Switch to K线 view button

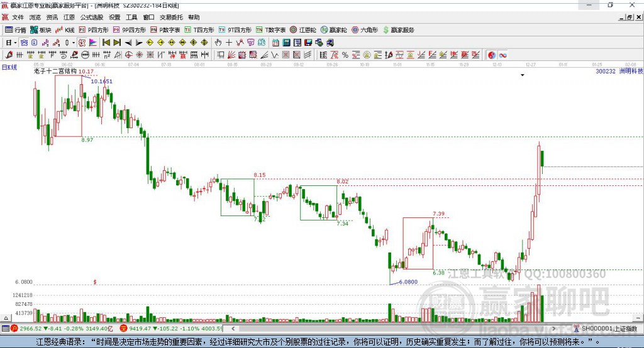(x=65, y=30)
